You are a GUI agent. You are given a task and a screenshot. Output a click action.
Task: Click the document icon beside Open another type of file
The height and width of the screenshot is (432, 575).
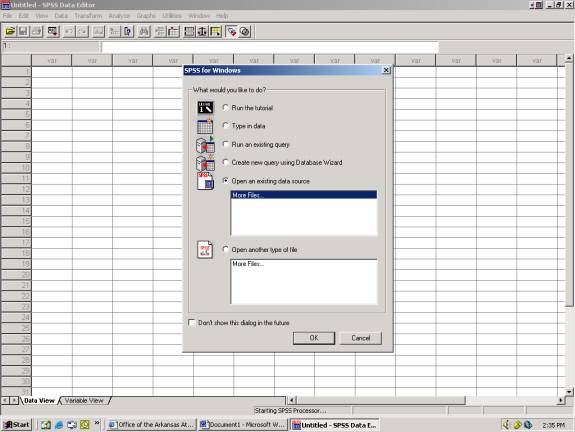tap(205, 250)
